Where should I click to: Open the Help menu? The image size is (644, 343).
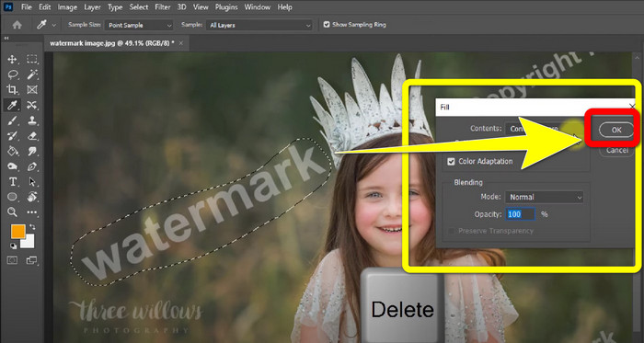point(284,7)
